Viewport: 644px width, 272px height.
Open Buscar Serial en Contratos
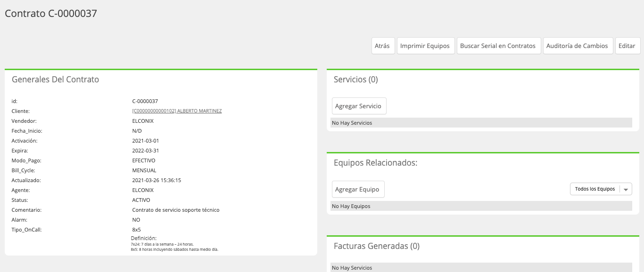coord(498,46)
